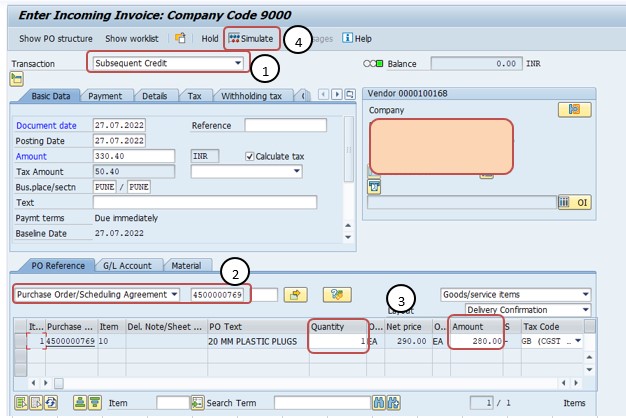
Task: Click the Basic Data scroll up arrow
Action: click(x=348, y=226)
